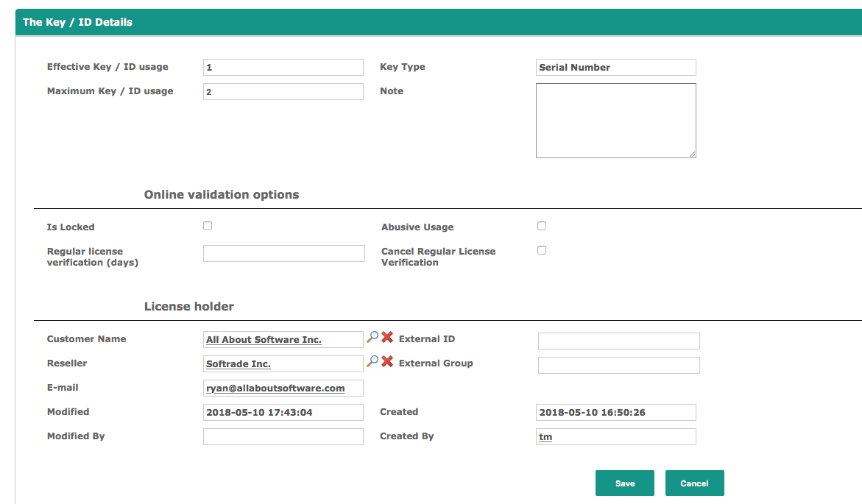The height and width of the screenshot is (504, 862).
Task: Open the All About Software Inc. customer link
Action: pos(264,340)
